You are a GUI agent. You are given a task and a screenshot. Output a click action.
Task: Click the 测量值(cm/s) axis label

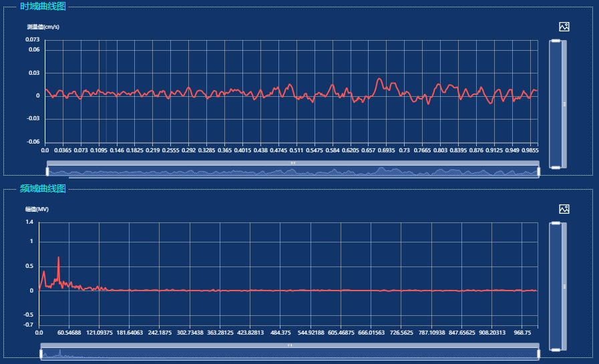pyautogui.click(x=43, y=27)
